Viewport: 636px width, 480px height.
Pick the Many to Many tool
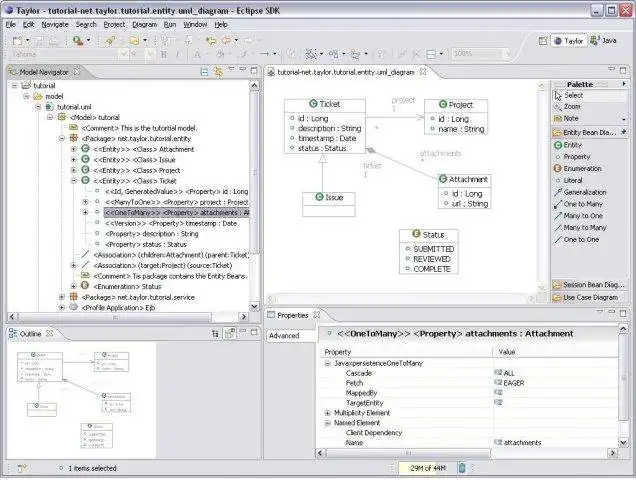(x=584, y=228)
